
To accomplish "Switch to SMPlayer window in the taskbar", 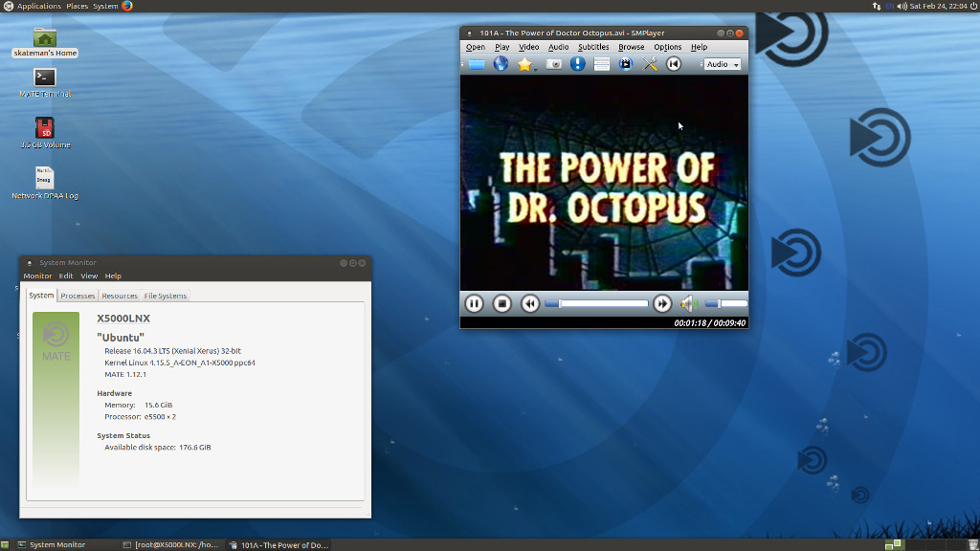I will (x=278, y=544).
